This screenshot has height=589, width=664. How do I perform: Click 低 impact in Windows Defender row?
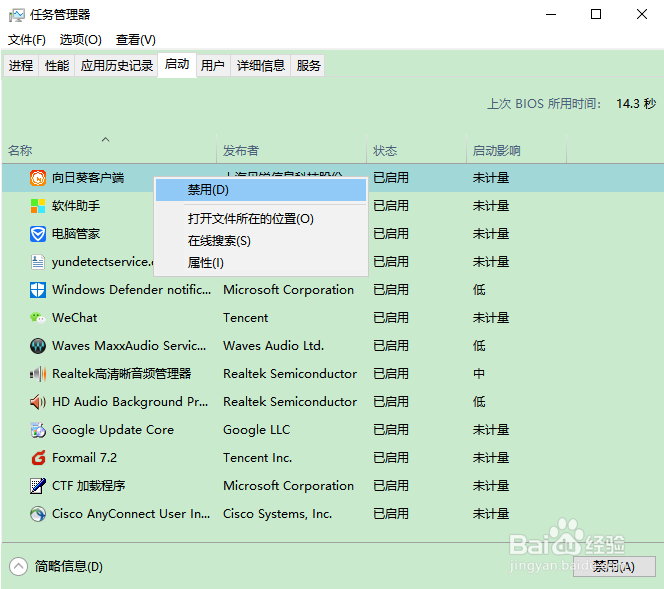[479, 290]
